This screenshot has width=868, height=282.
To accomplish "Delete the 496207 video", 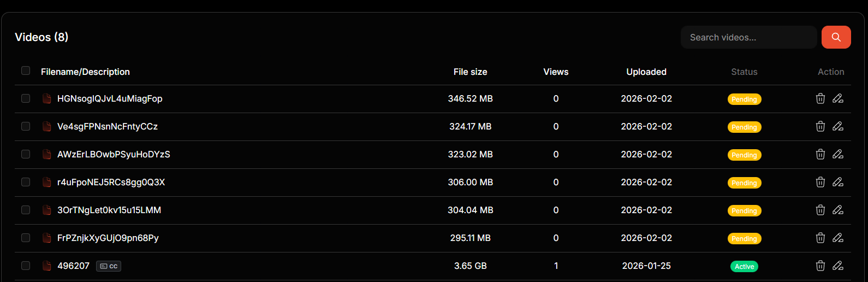I will coord(820,266).
